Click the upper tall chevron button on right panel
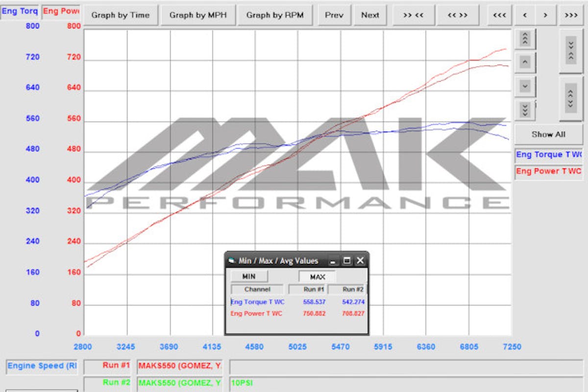 pos(570,56)
